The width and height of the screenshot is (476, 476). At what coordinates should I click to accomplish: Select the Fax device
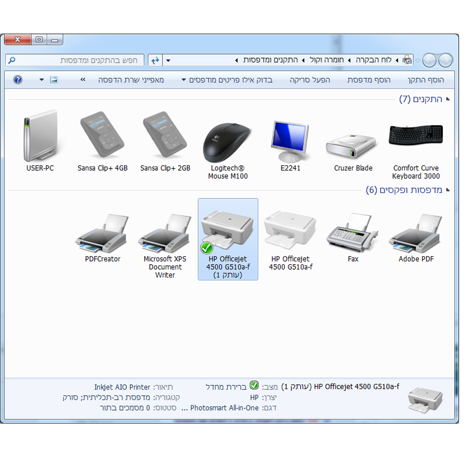click(x=353, y=238)
